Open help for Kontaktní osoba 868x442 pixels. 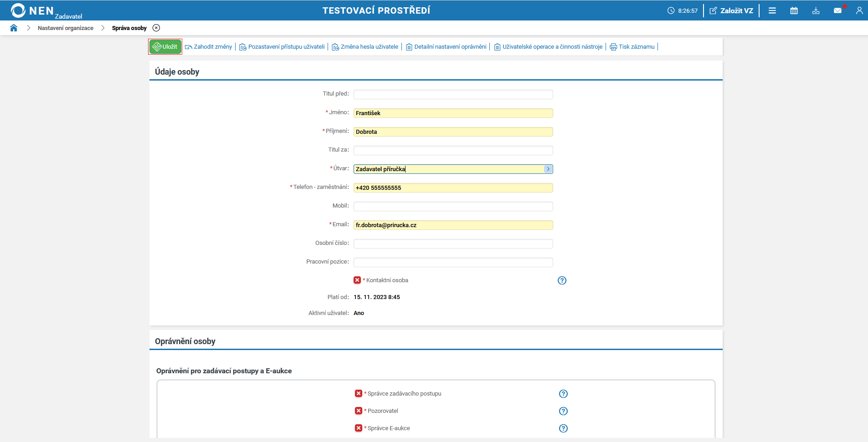click(562, 280)
